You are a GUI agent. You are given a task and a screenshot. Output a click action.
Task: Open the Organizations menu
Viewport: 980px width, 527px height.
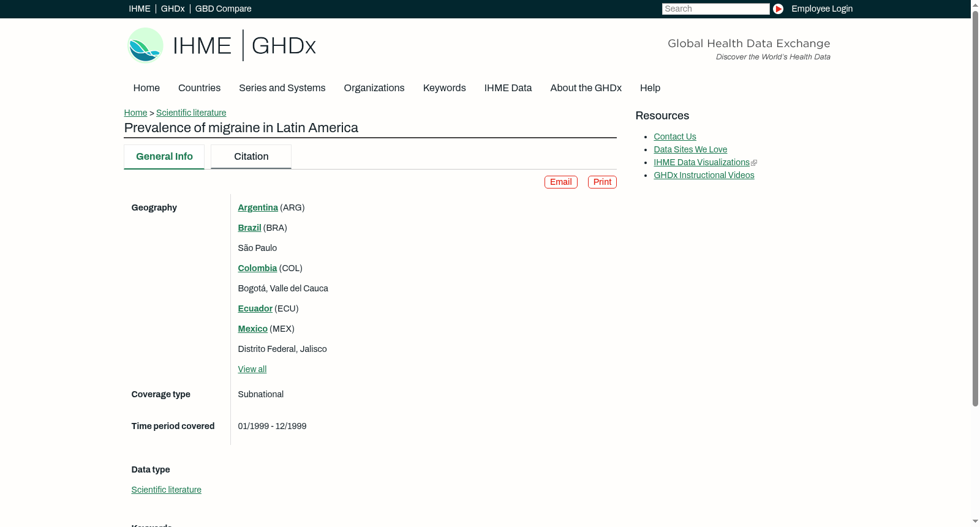click(374, 88)
